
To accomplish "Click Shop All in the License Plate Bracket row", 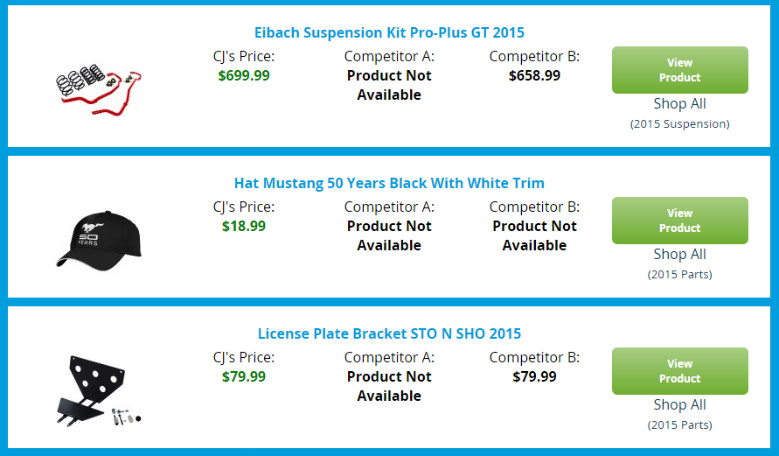I will pos(679,405).
